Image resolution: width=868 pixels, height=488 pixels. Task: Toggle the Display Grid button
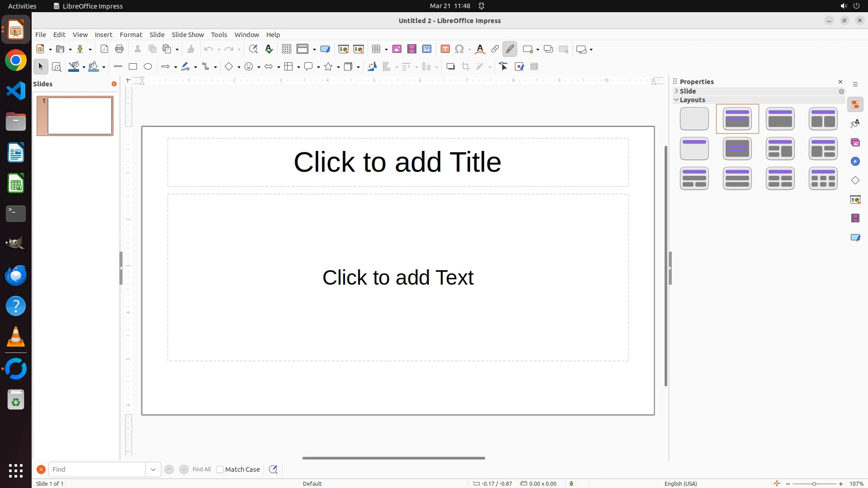(x=287, y=49)
